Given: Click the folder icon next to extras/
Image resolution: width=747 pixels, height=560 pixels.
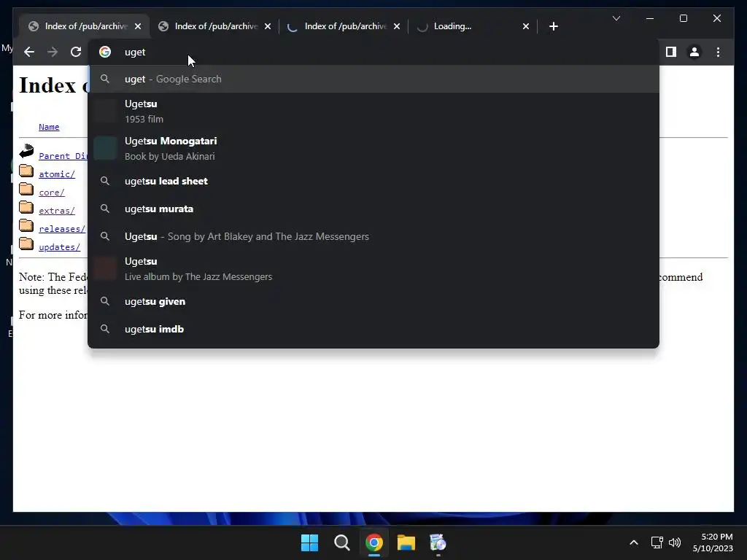Looking at the screenshot, I should 26,207.
